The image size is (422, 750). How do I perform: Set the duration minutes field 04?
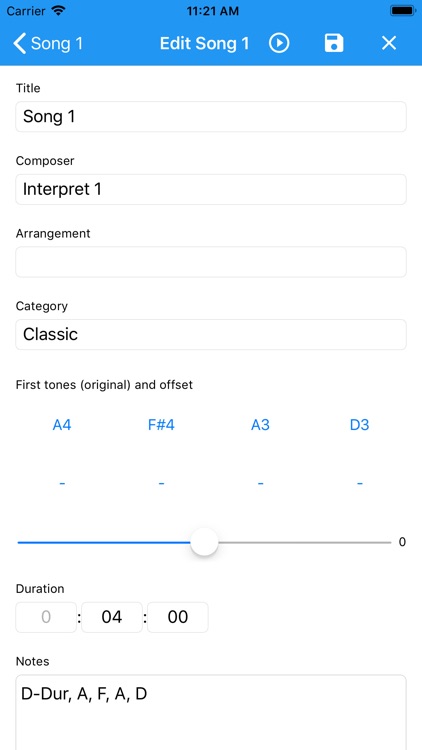pyautogui.click(x=112, y=617)
